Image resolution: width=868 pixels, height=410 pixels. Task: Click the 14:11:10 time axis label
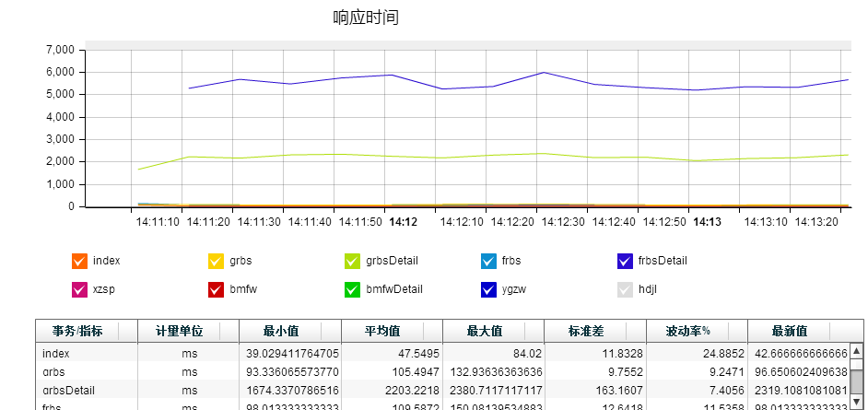pyautogui.click(x=158, y=222)
